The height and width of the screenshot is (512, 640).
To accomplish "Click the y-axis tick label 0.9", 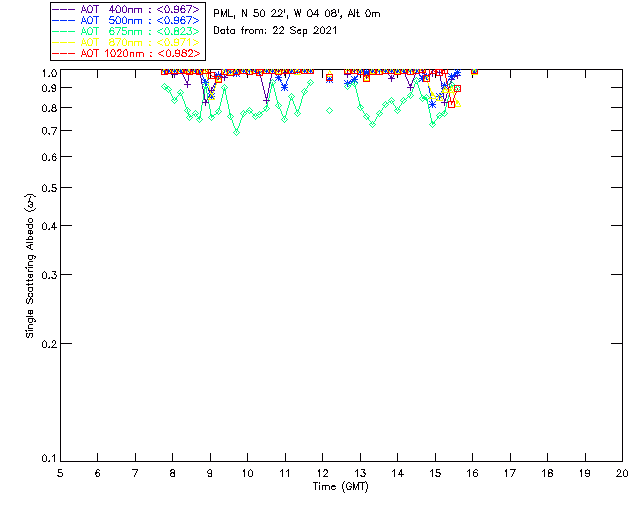I will click(49, 88).
